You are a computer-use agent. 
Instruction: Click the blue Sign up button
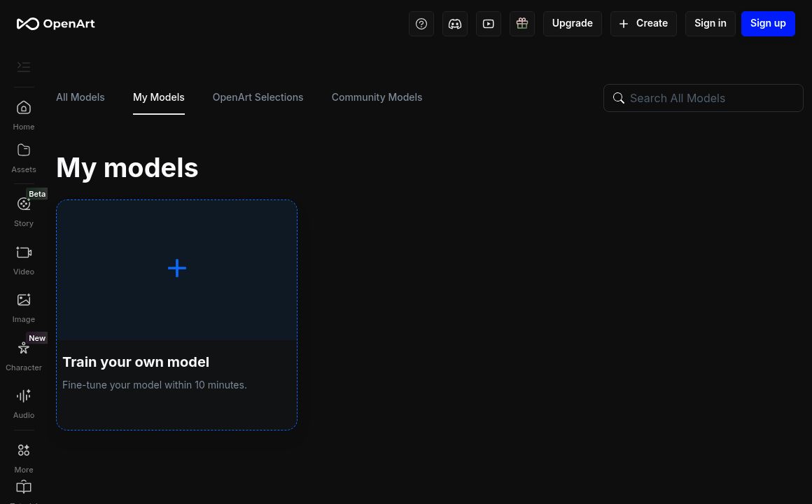point(768,24)
